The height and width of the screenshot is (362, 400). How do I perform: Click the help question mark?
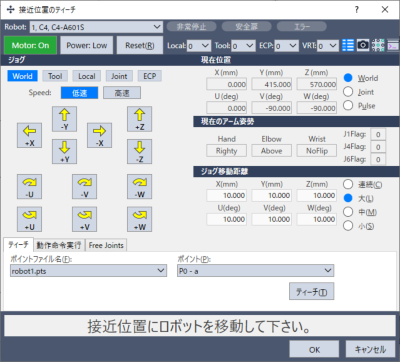pyautogui.click(x=357, y=10)
